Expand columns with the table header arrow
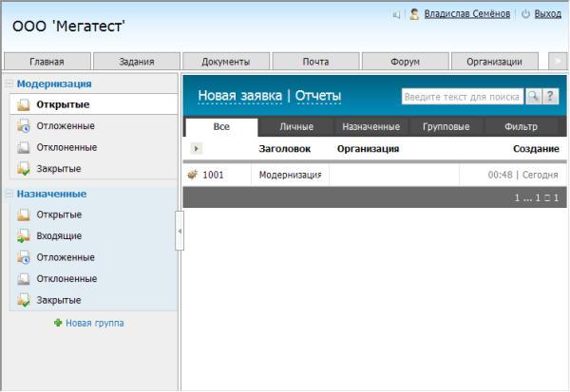 [x=197, y=148]
